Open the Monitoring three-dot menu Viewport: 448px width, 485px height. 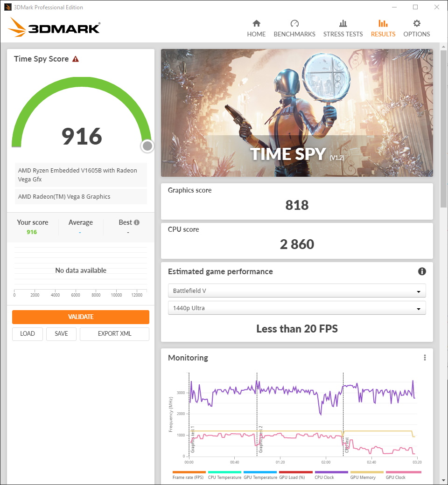[x=425, y=358]
